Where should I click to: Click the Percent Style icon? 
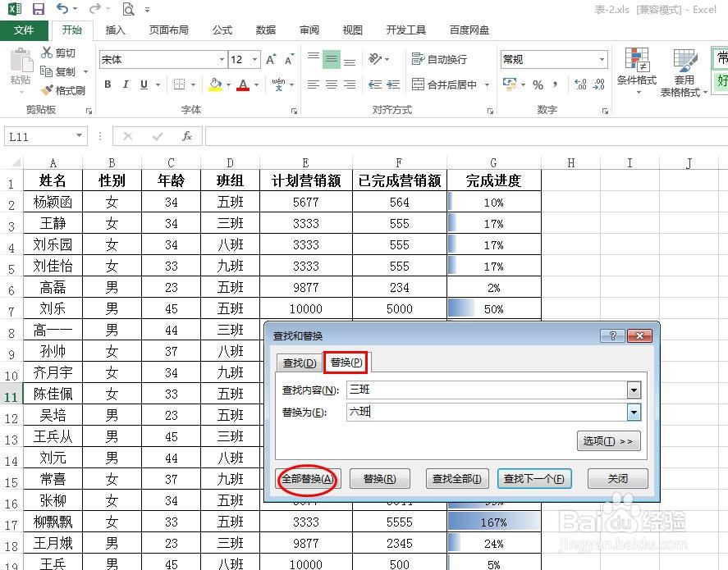[x=538, y=84]
